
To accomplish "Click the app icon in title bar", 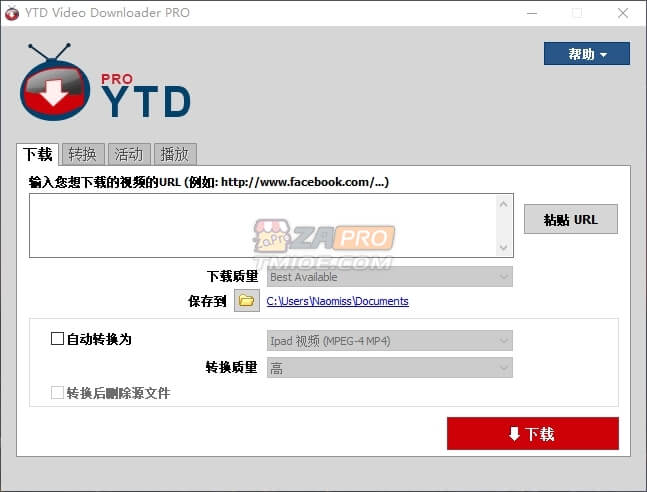I will tap(12, 13).
